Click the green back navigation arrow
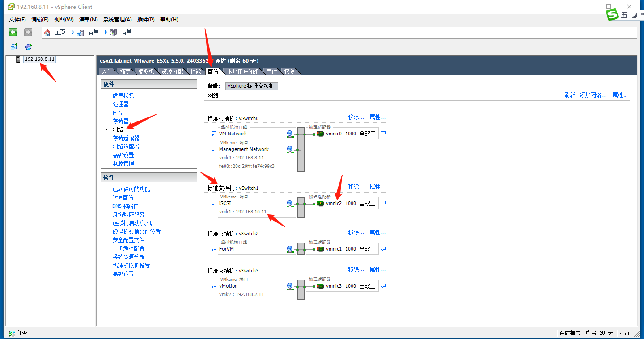Viewport: 644px width, 339px height. click(13, 32)
